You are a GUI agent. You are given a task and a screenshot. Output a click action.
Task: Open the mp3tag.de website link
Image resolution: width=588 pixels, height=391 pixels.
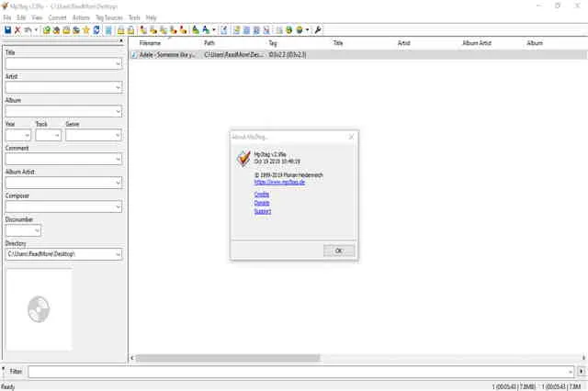[279, 183]
